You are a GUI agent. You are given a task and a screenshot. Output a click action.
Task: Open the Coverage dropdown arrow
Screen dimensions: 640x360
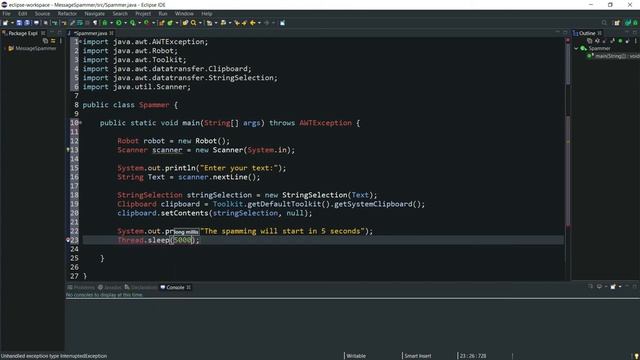point(140,23)
